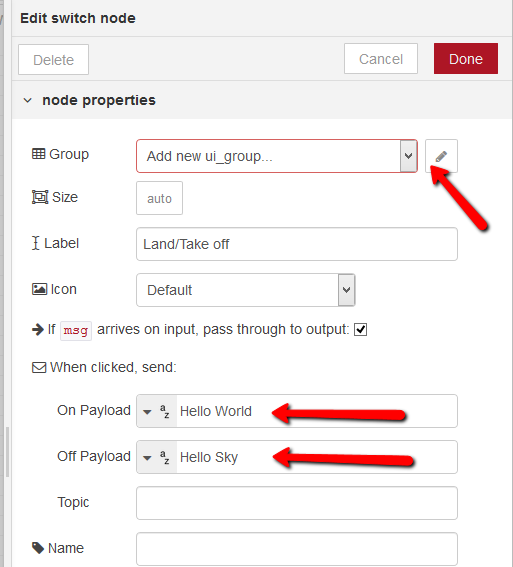Collapse the node properties section
Viewport: 513px width, 567px height.
click(x=27, y=100)
